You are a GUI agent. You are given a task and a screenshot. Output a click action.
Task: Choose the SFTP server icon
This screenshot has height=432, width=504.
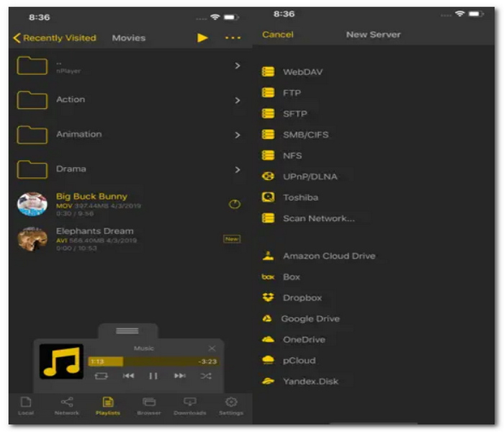pyautogui.click(x=268, y=114)
